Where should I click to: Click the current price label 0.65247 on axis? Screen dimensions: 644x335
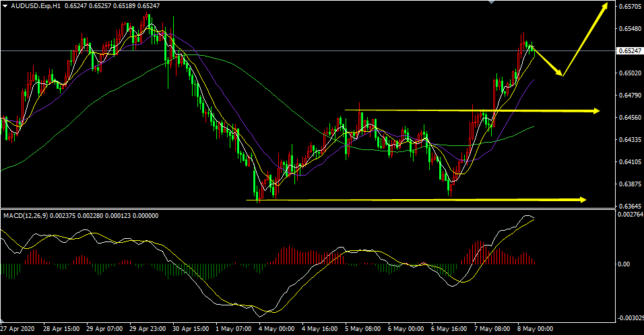630,51
